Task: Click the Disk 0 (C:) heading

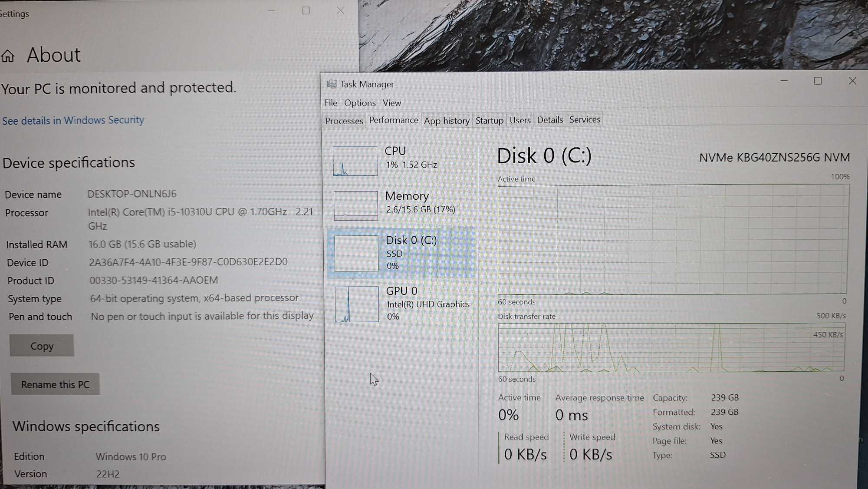Action: click(x=544, y=156)
